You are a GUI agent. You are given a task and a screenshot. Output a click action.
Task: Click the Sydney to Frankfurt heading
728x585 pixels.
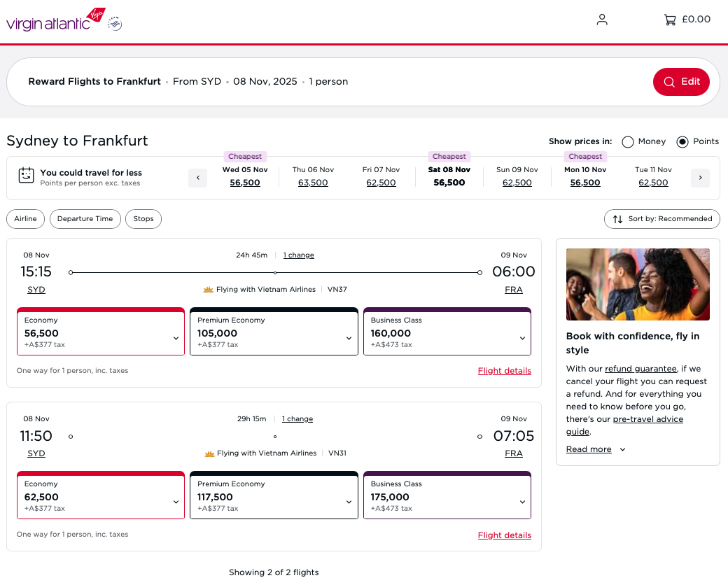[x=77, y=141]
